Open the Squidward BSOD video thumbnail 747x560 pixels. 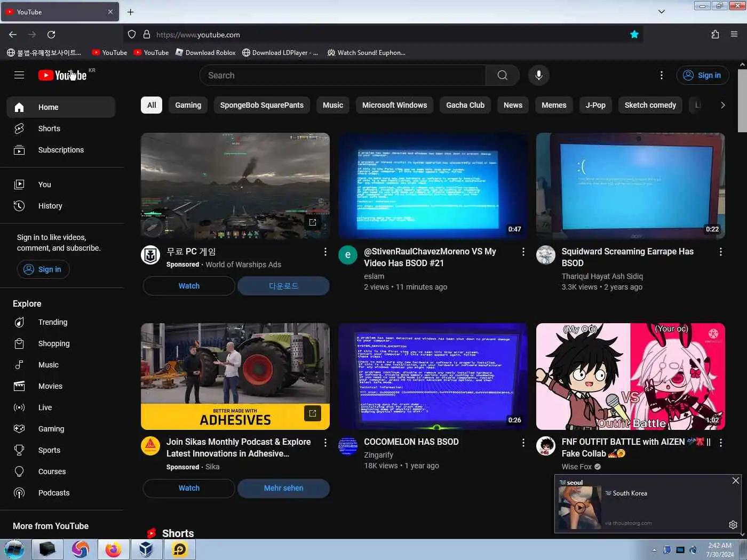coord(630,186)
